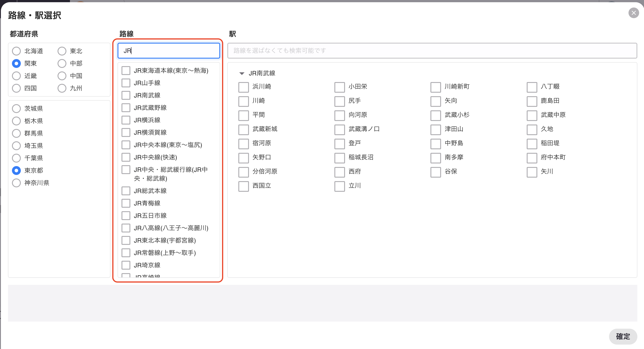Screen dimensions: 644x349
Task: Check the 鹿島田 station
Action: pos(532,101)
